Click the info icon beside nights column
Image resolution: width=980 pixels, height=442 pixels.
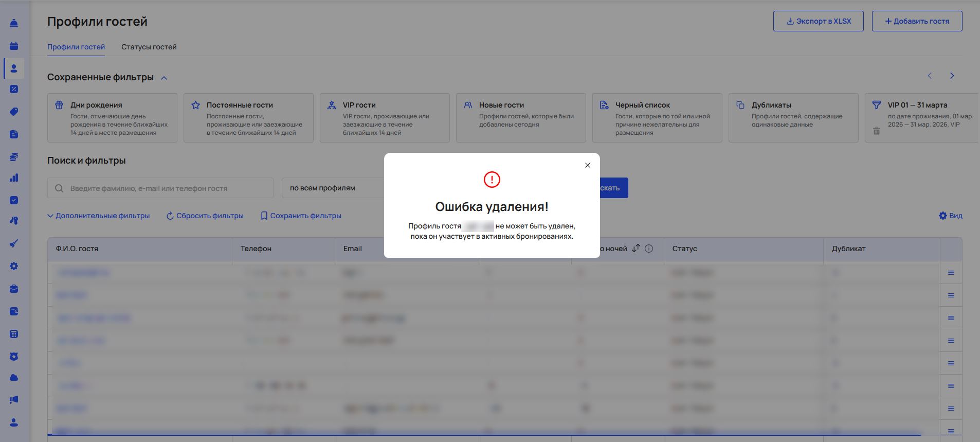tap(649, 249)
